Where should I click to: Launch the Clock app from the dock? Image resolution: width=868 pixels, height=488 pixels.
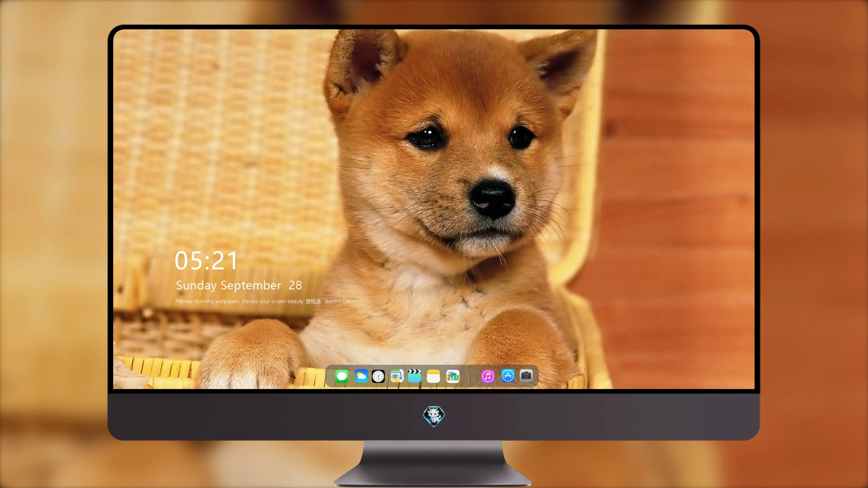point(378,376)
